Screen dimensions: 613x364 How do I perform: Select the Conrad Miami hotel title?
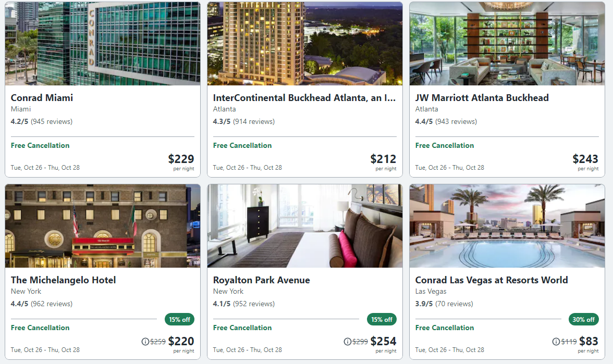[42, 98]
